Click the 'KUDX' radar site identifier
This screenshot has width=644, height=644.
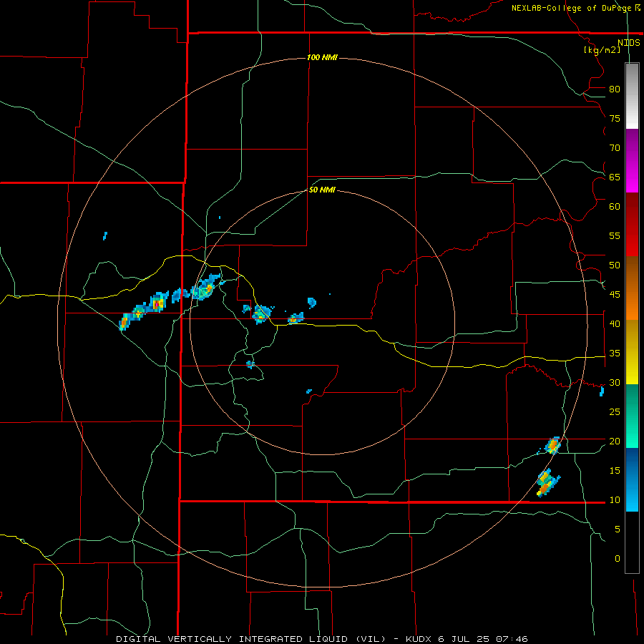(x=419, y=639)
